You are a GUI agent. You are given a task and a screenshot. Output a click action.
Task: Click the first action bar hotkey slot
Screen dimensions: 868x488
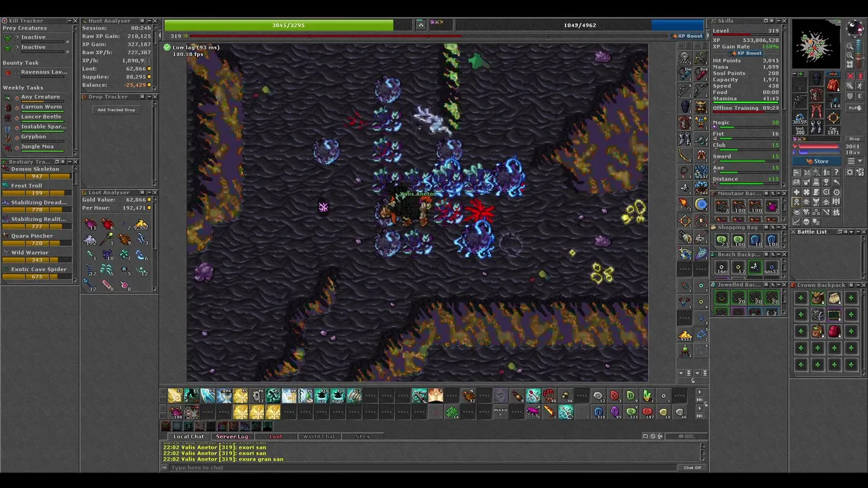pos(175,396)
